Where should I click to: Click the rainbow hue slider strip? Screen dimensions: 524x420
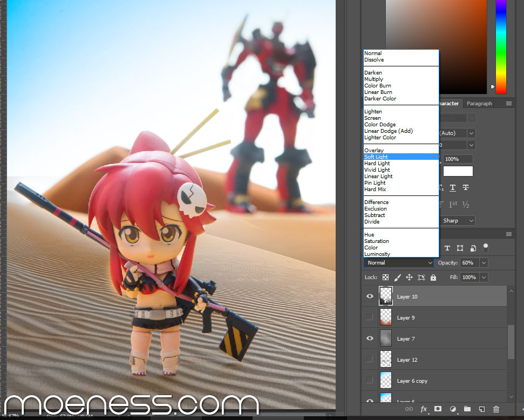(x=501, y=47)
